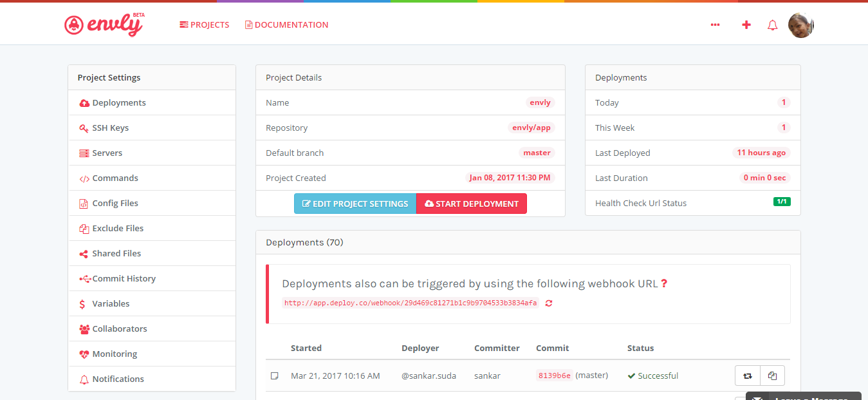
Task: Click the Jan 08, 2017 created date
Action: (x=510, y=178)
